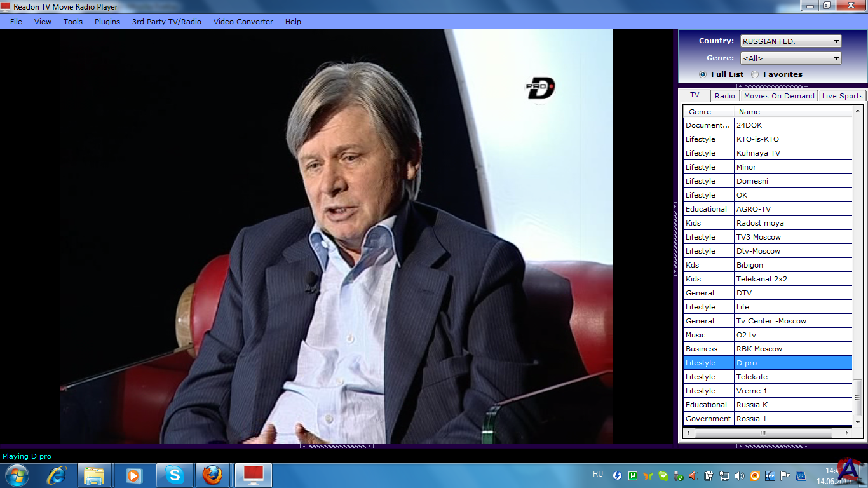Screen dimensions: 868x488
Task: Launch Firefox from the taskbar
Action: point(212,475)
